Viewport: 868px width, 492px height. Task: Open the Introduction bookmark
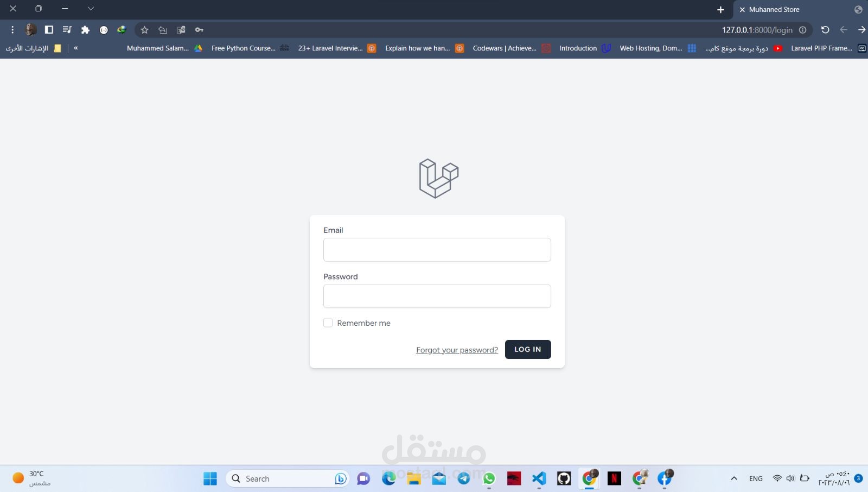pos(585,48)
